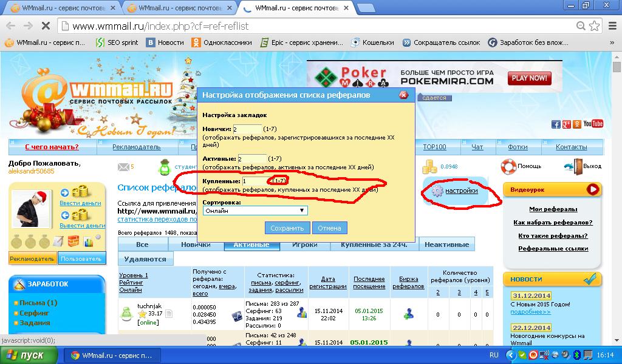Click the mail envelope icon

tap(123, 167)
